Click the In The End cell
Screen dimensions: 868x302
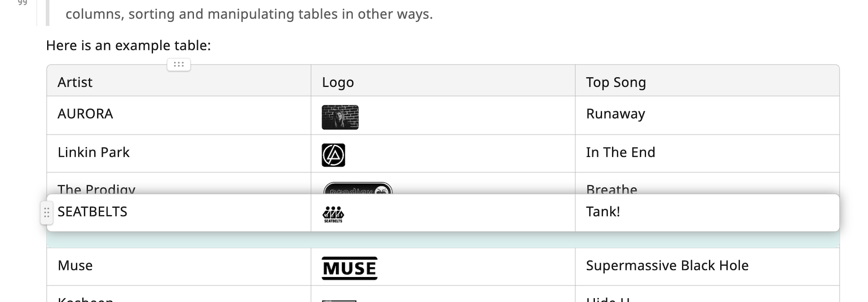click(707, 153)
